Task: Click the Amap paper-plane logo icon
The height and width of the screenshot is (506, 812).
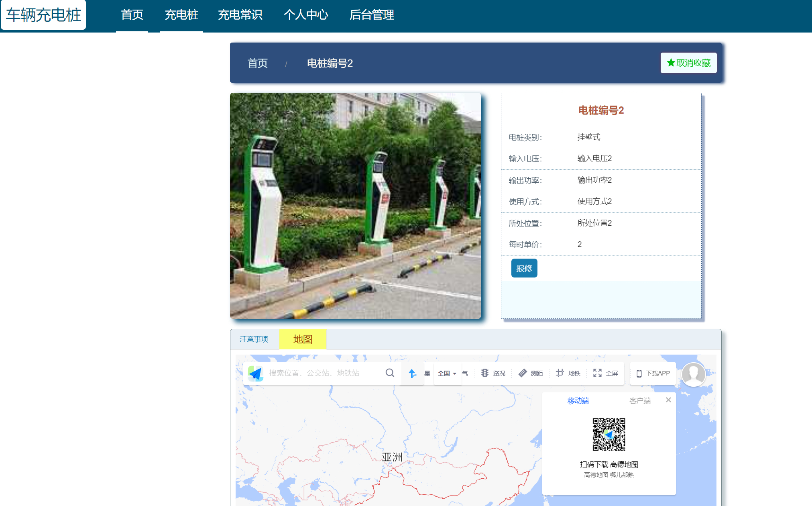Action: 255,373
